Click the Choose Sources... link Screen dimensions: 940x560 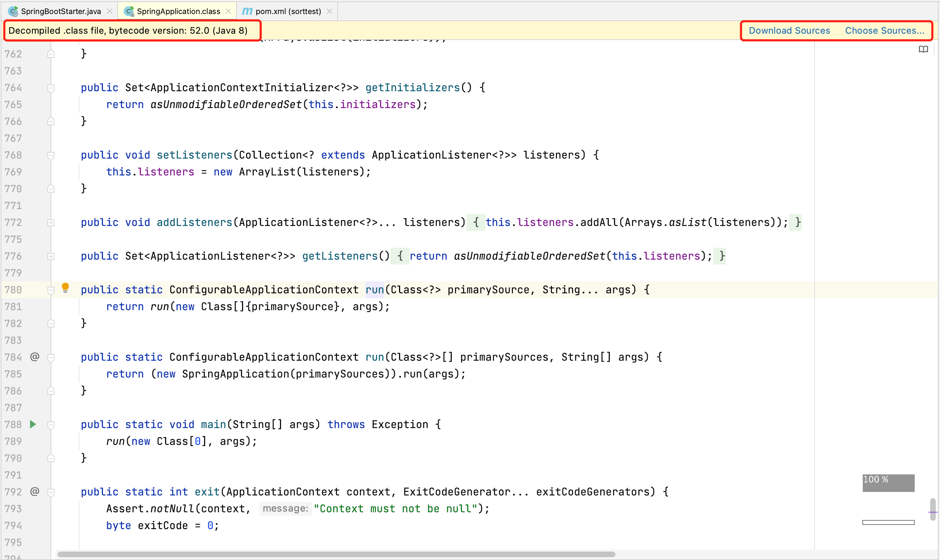point(884,31)
